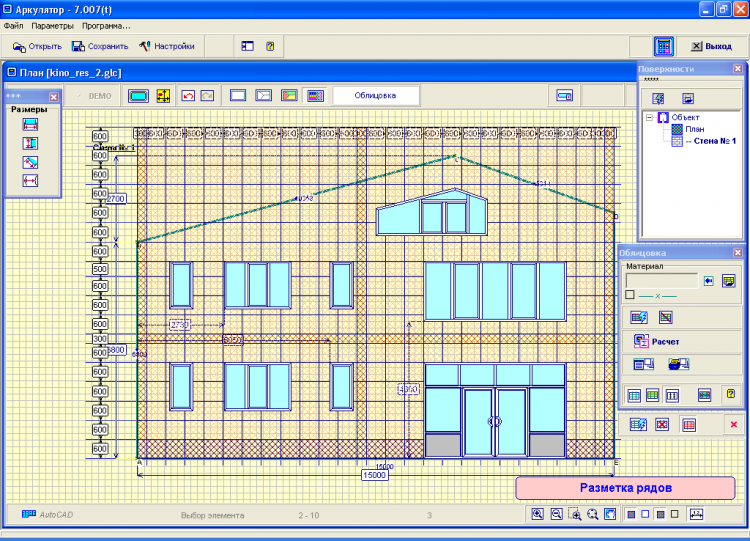
Task: Click the second icon in Поверхности toolbar
Action: (x=687, y=99)
